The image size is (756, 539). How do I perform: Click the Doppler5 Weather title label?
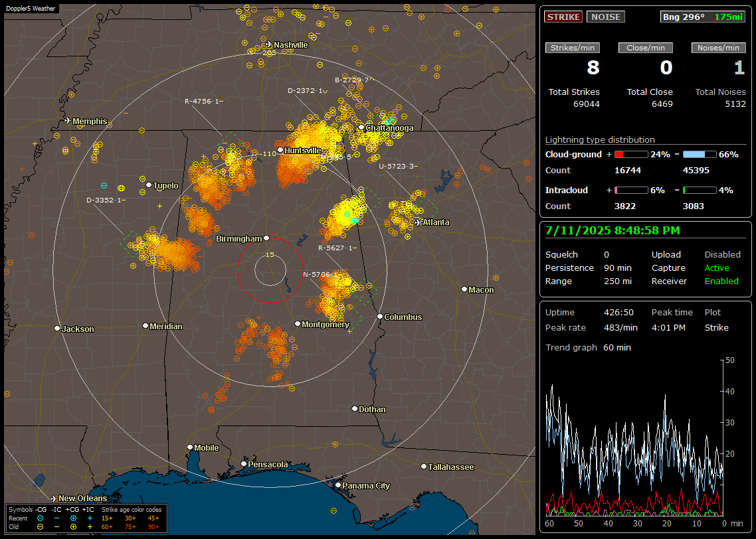click(31, 9)
